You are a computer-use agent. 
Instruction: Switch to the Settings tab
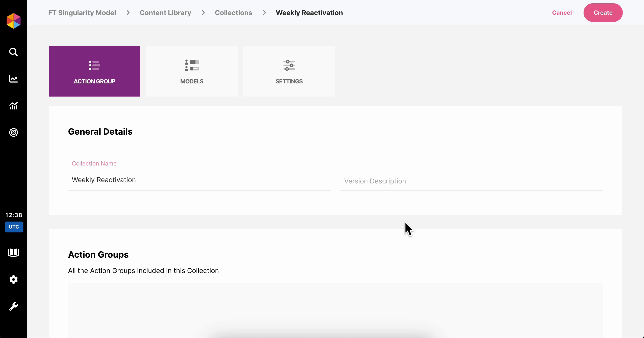click(x=289, y=71)
